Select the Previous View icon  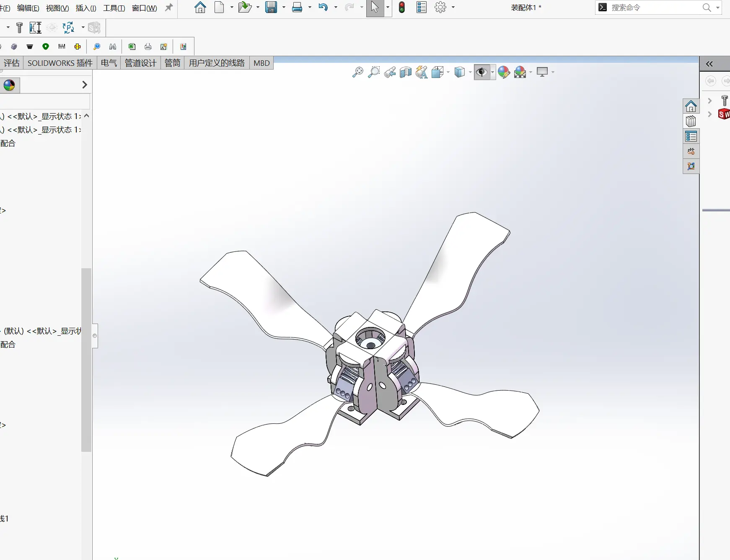coord(390,73)
